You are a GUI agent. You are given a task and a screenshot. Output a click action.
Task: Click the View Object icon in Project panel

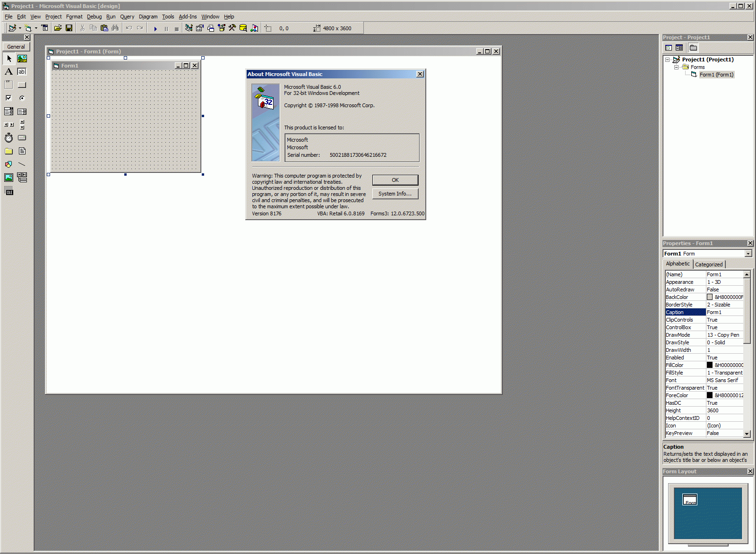679,48
